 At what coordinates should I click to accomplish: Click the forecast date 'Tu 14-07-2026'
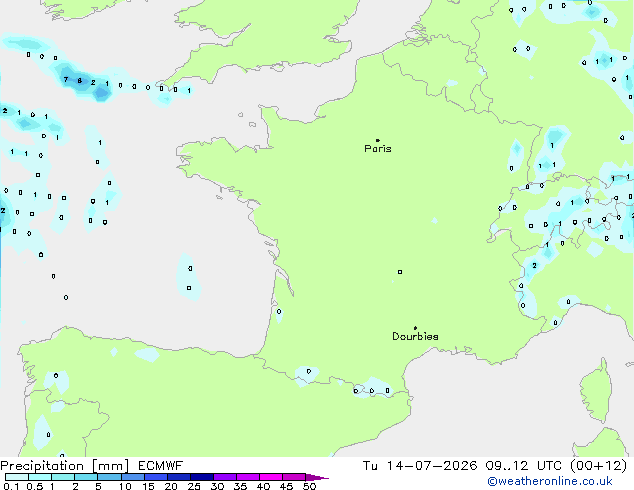click(420, 466)
